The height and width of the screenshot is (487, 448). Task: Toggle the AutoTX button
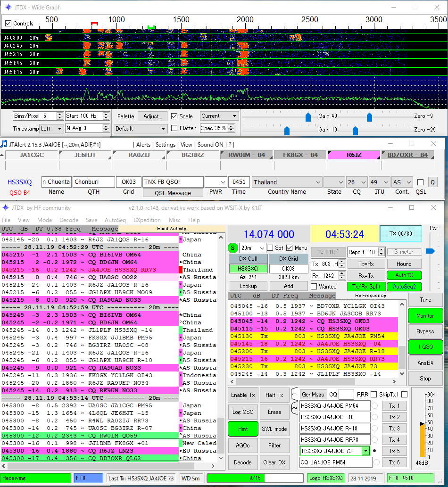(x=404, y=275)
